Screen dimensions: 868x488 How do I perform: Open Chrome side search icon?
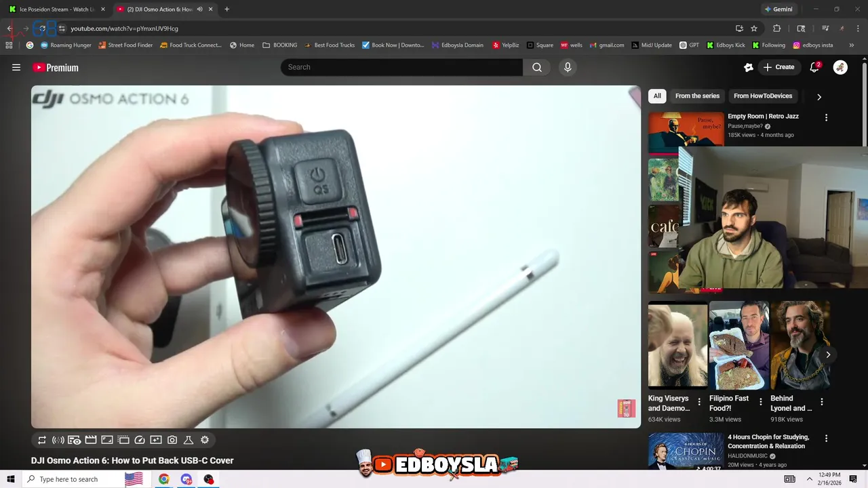(x=801, y=28)
